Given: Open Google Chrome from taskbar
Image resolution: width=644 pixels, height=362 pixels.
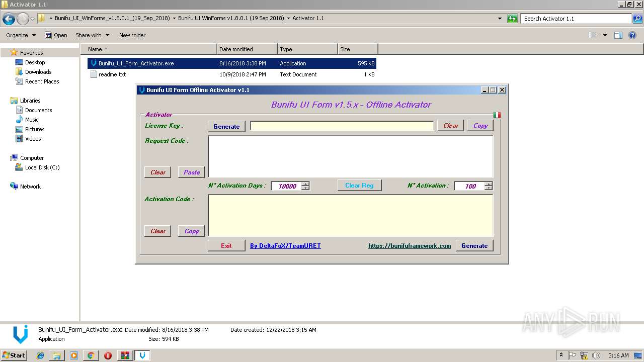Looking at the screenshot, I should 91,355.
